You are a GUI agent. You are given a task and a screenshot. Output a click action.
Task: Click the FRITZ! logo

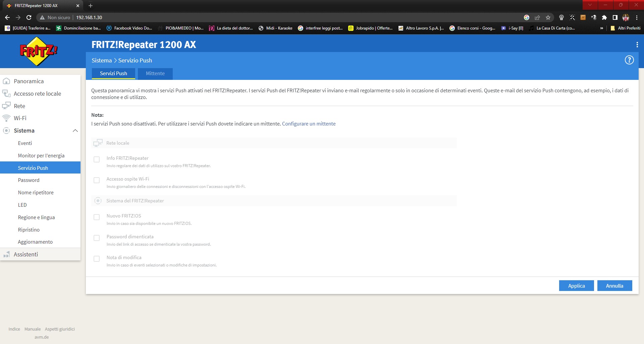pyautogui.click(x=39, y=51)
